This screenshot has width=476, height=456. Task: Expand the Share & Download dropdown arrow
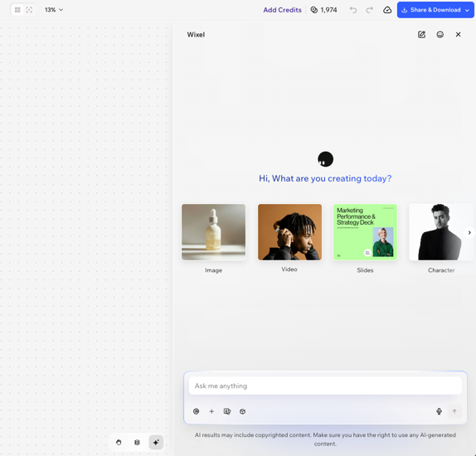(467, 10)
